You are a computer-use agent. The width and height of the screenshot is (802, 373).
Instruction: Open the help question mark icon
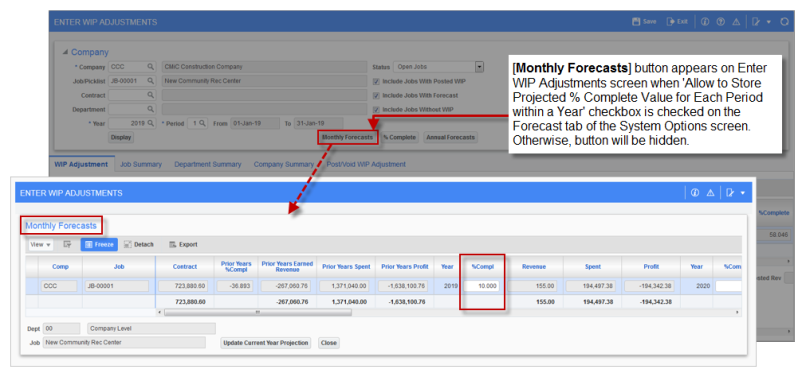coord(720,22)
